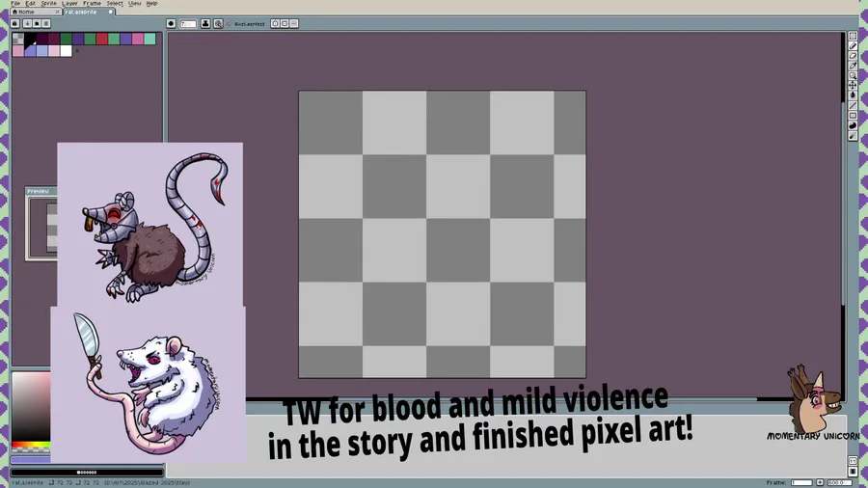Click the Preview window title bar
868x488 pixels.
click(x=41, y=191)
